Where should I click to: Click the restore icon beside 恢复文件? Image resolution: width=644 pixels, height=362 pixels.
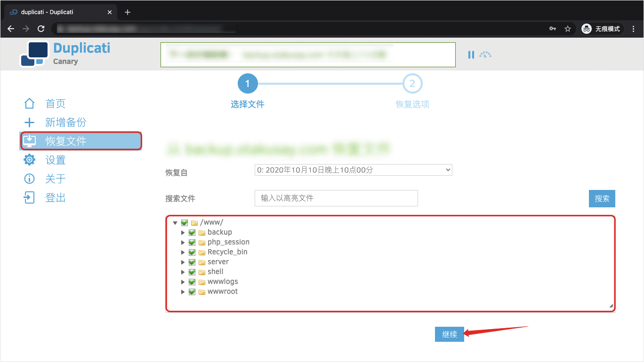coord(30,141)
